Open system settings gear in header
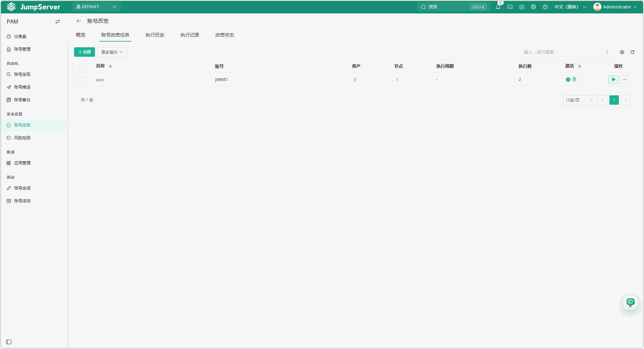 [533, 7]
